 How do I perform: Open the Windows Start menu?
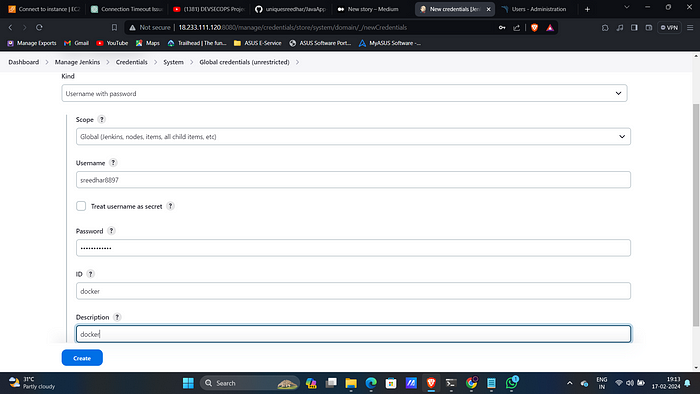188,383
